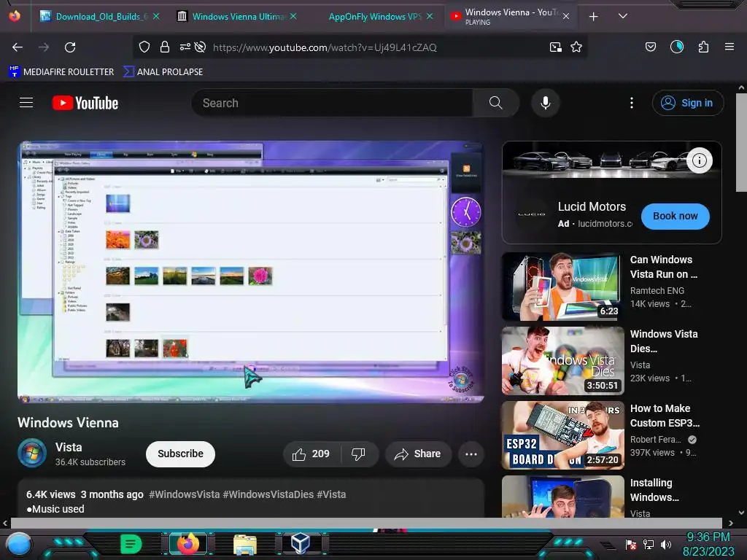Focus the YouTube Search field
Viewport: 747px width, 560px height.
click(x=332, y=103)
